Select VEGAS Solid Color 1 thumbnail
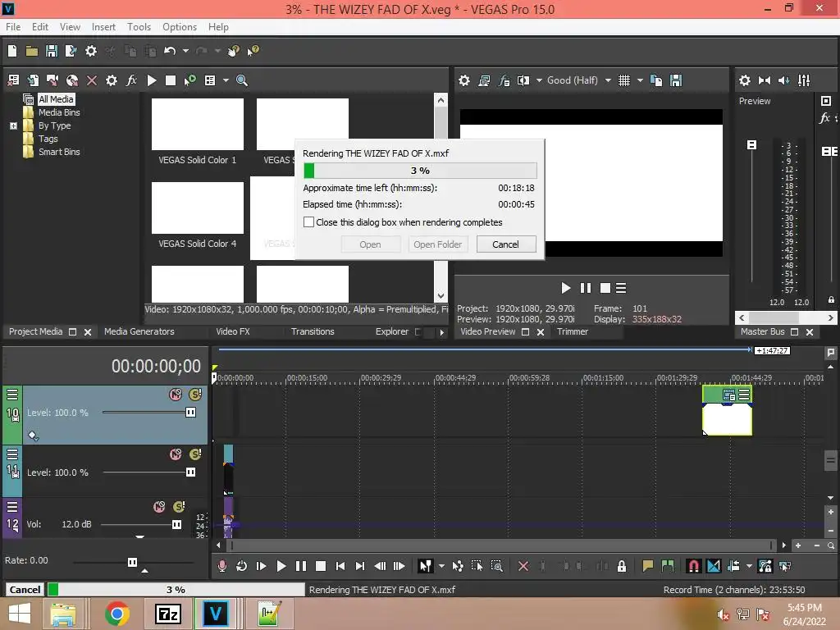 pos(197,125)
